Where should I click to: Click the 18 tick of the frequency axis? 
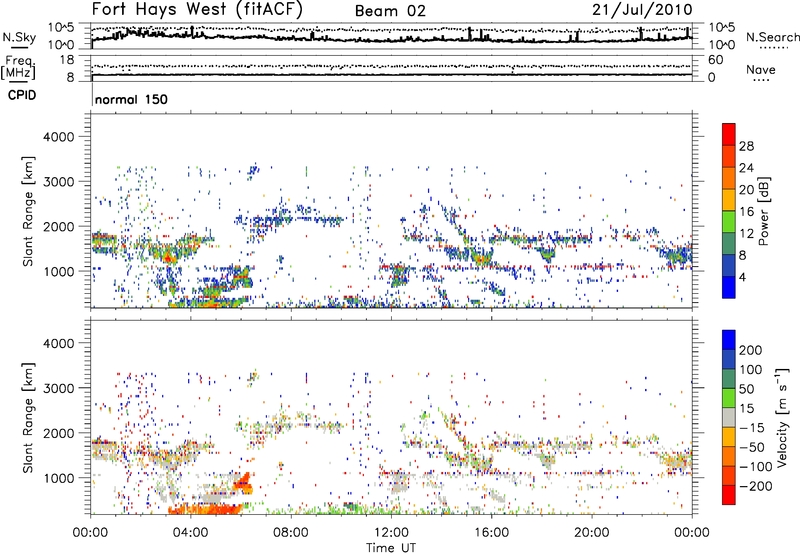click(x=66, y=60)
